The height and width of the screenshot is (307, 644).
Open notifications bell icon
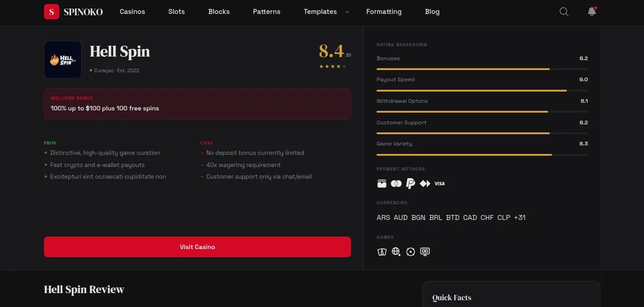(x=592, y=11)
